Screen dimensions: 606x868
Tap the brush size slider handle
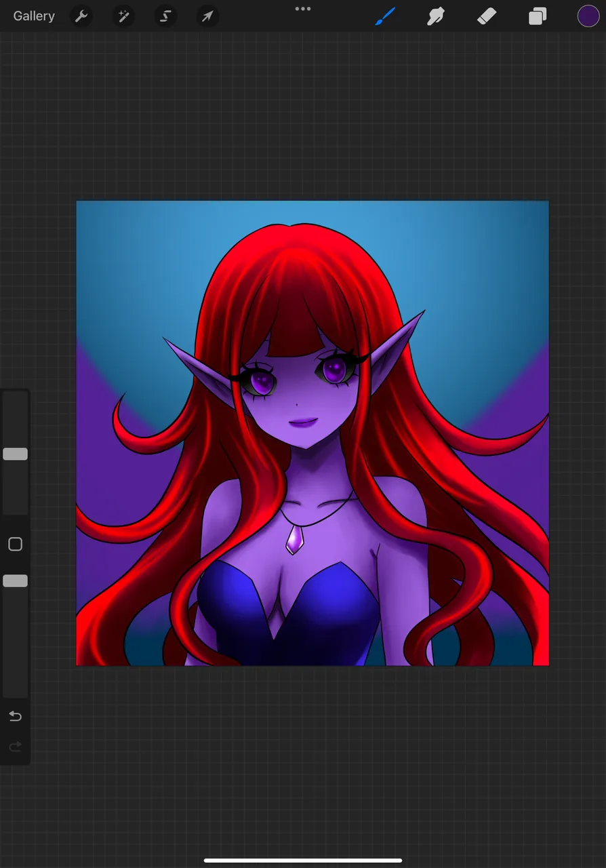(15, 454)
